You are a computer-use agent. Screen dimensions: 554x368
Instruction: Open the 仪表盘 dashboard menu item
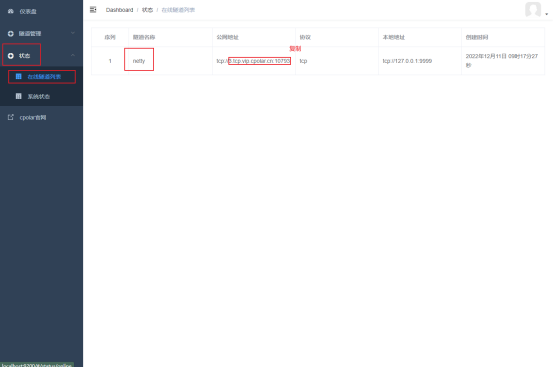[x=41, y=11]
